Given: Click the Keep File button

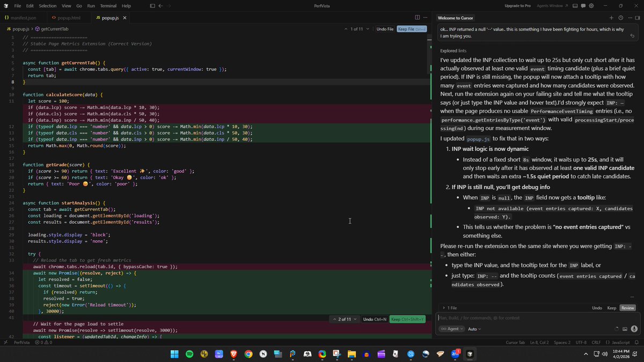Looking at the screenshot, I should point(412,29).
